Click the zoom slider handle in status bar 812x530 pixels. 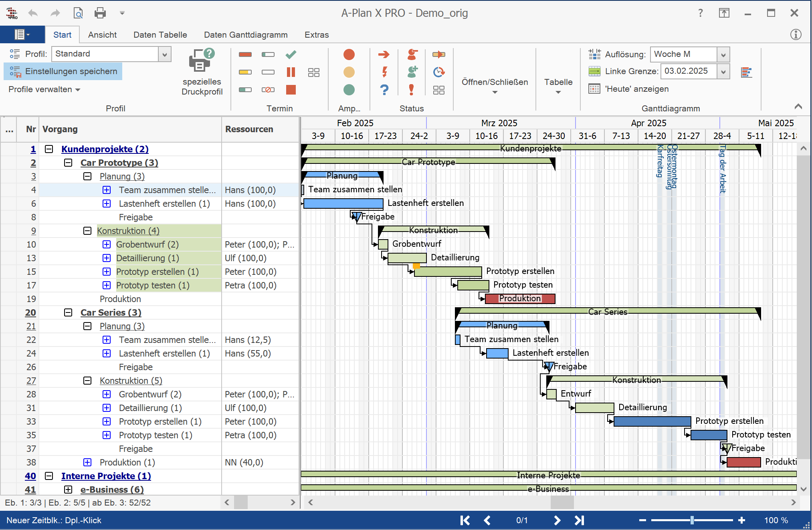(692, 520)
